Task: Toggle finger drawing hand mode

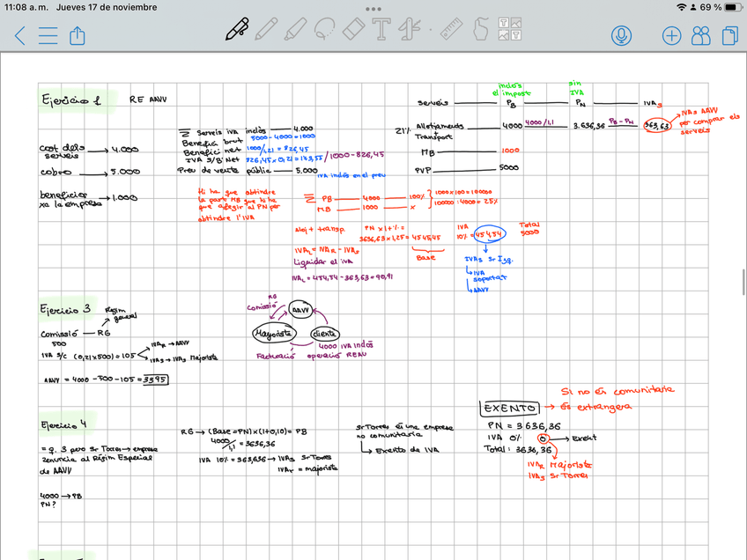Action: click(480, 29)
